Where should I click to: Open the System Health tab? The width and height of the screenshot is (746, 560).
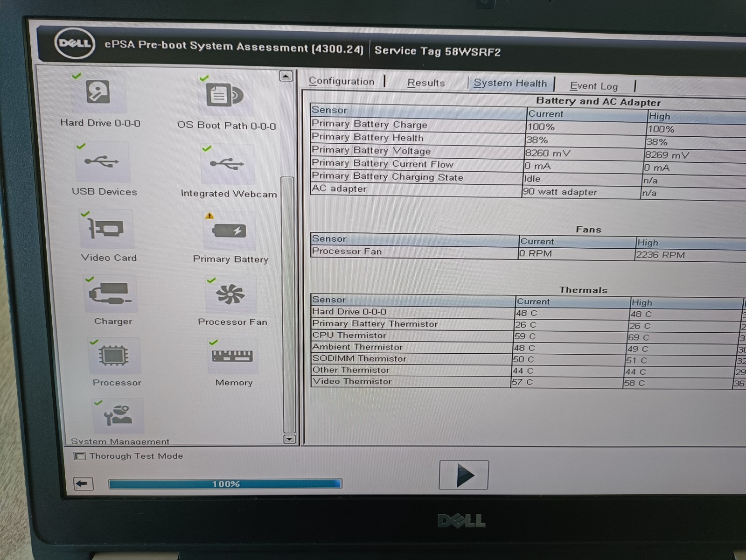[510, 83]
